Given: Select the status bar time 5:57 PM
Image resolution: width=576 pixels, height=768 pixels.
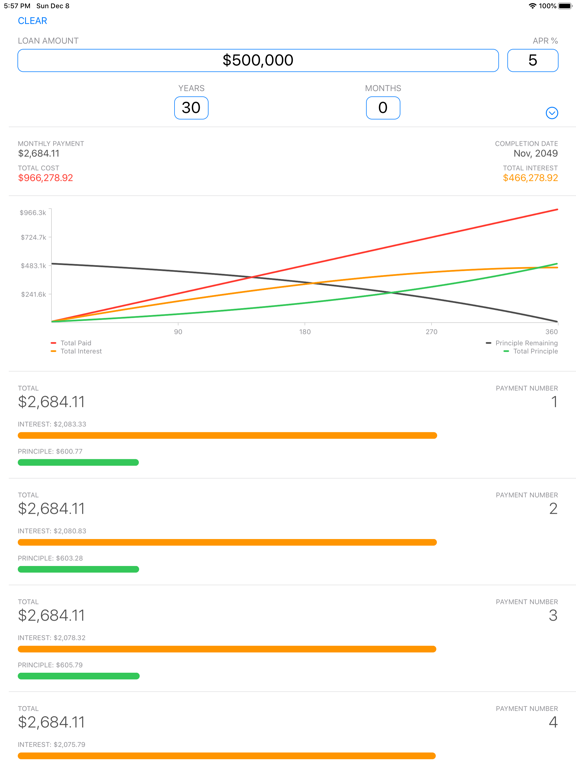Looking at the screenshot, I should [17, 6].
